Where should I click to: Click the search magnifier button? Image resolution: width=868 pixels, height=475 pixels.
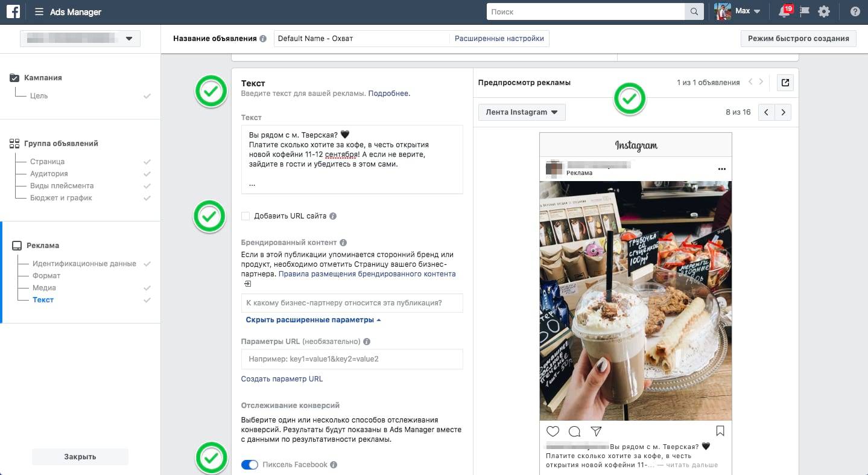coord(694,12)
